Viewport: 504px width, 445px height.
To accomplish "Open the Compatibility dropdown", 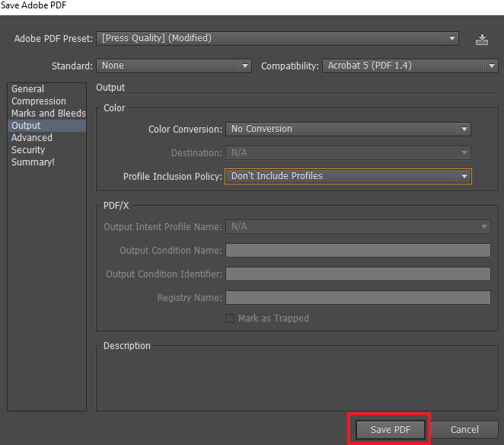I will (410, 66).
